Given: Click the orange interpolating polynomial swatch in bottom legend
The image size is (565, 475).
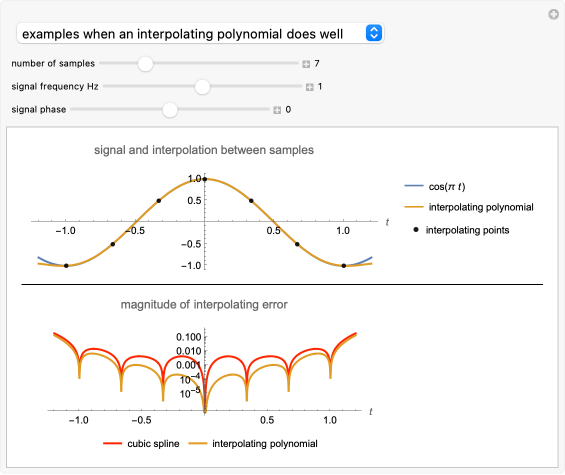Looking at the screenshot, I should pos(197,444).
